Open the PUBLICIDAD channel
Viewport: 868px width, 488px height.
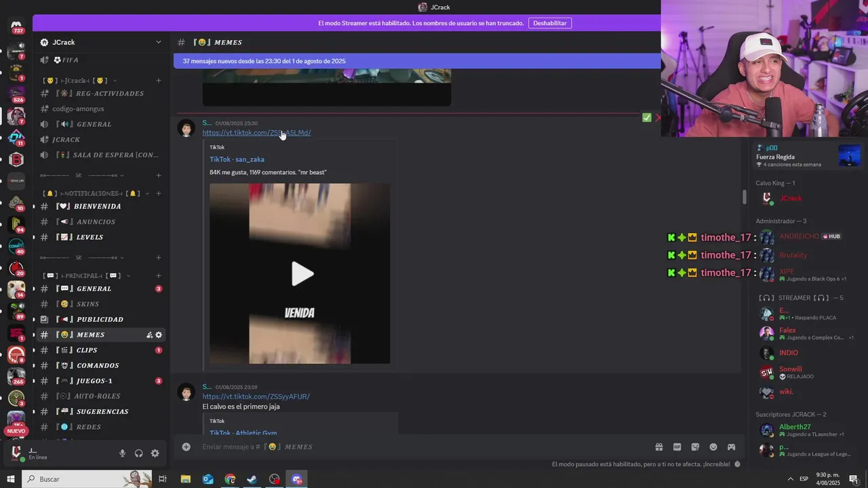(x=102, y=319)
